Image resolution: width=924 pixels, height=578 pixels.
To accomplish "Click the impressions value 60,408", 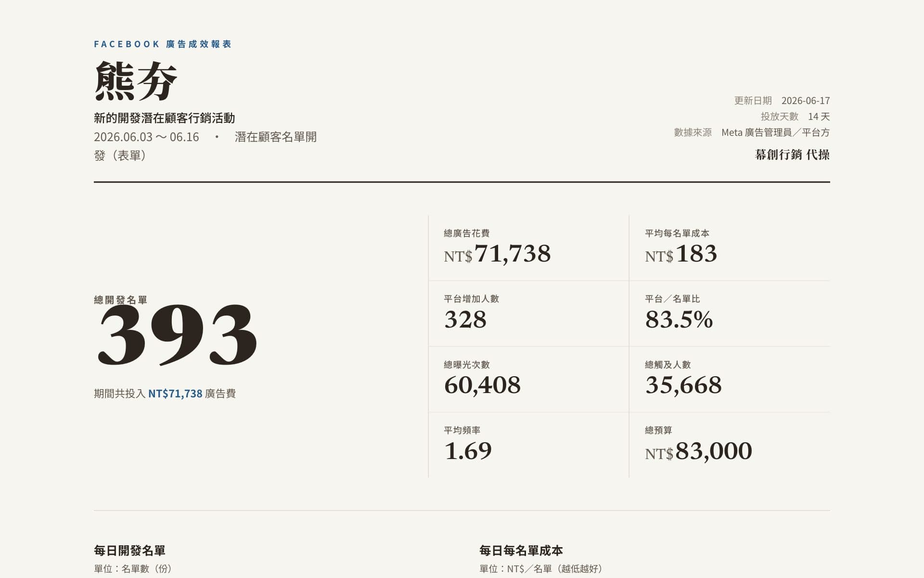I will click(482, 385).
